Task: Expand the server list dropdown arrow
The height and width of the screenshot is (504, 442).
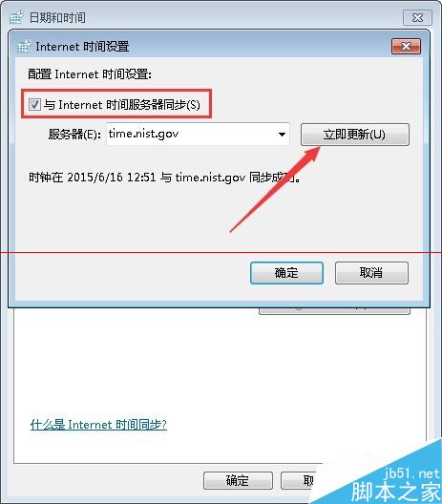Action: coord(282,134)
